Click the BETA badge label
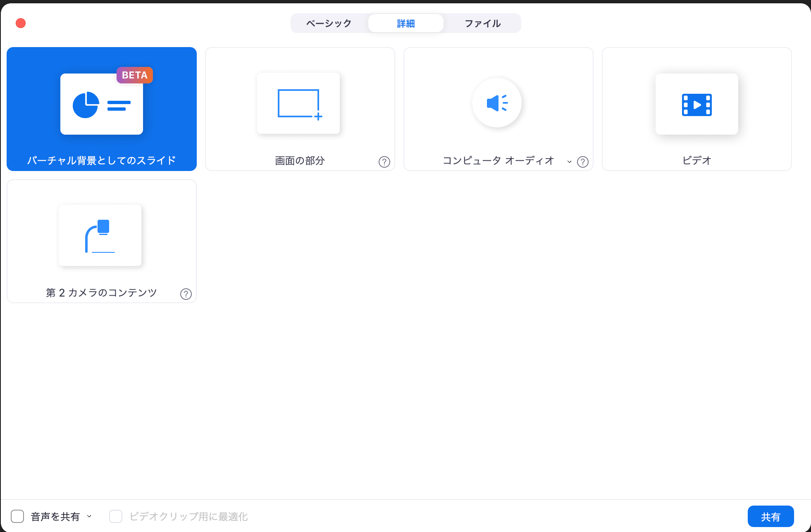Screen dimensions: 811x532 coord(134,75)
